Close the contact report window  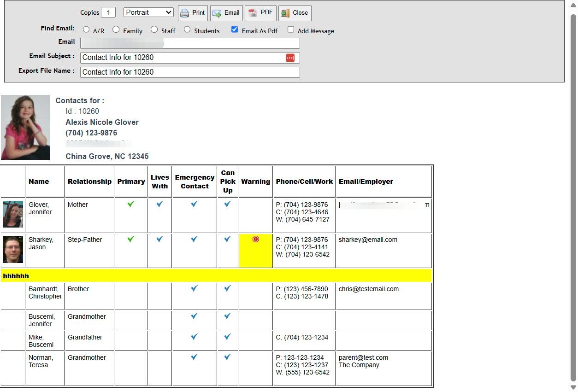[x=295, y=13]
